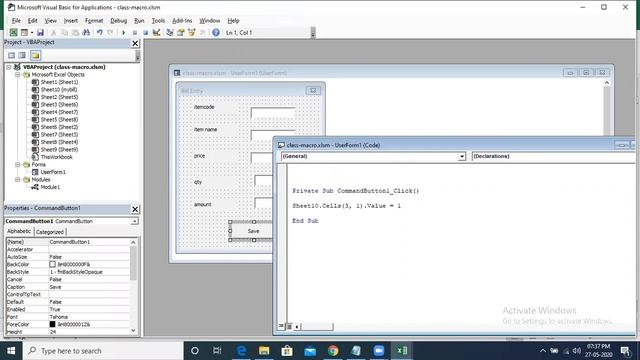The image size is (640, 360).
Task: Click the Insert UserForm toolbar icon
Action: click(24, 32)
